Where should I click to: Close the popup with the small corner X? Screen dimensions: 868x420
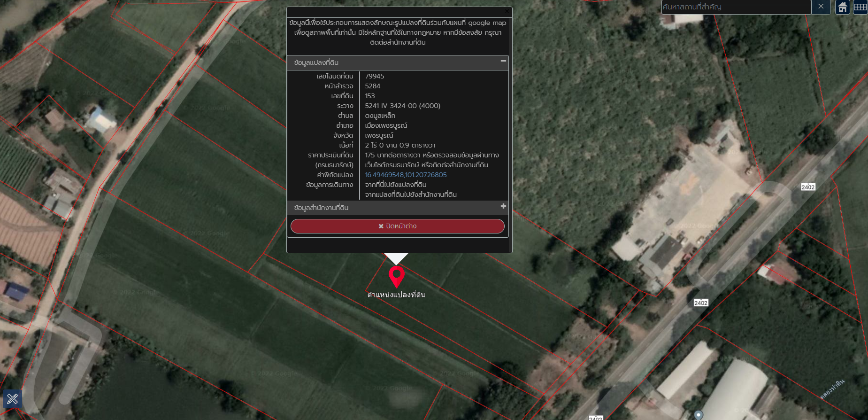[x=507, y=11]
